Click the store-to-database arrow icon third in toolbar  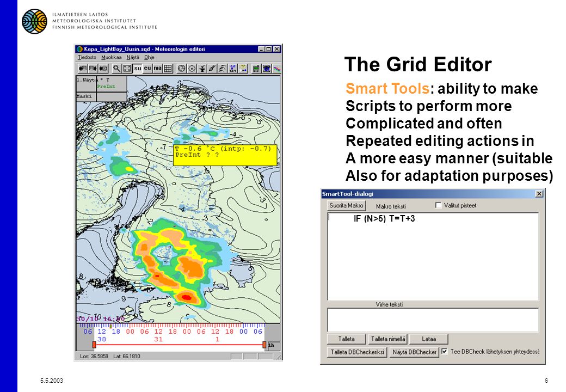pos(103,68)
